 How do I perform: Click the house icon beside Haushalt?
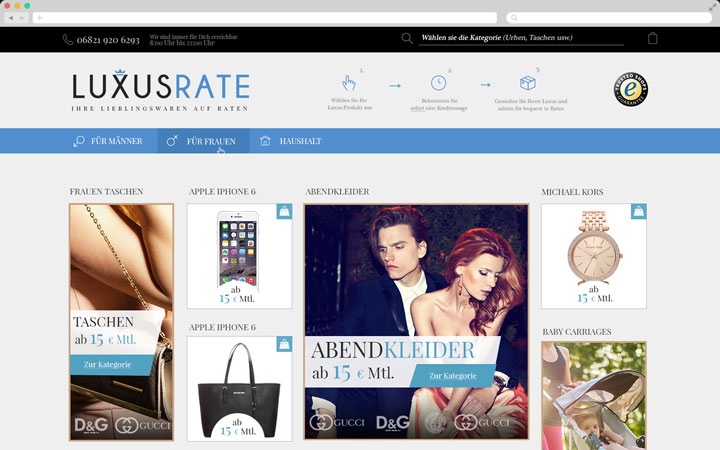(x=265, y=141)
